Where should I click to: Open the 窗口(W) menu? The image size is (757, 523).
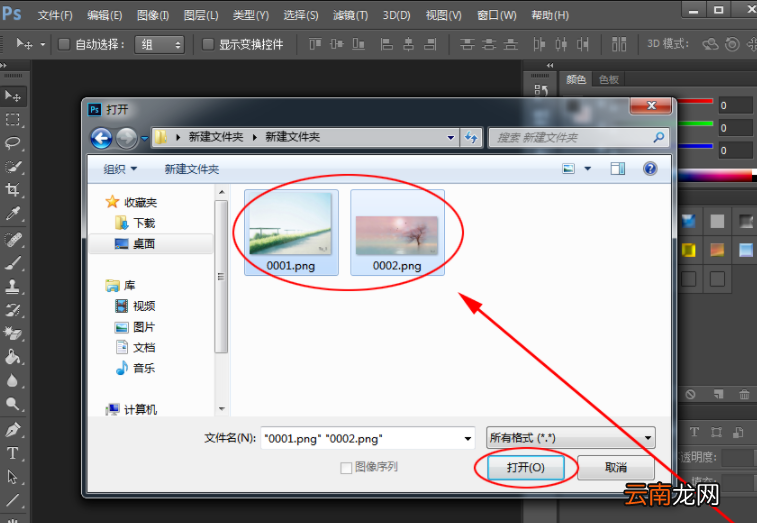point(497,15)
